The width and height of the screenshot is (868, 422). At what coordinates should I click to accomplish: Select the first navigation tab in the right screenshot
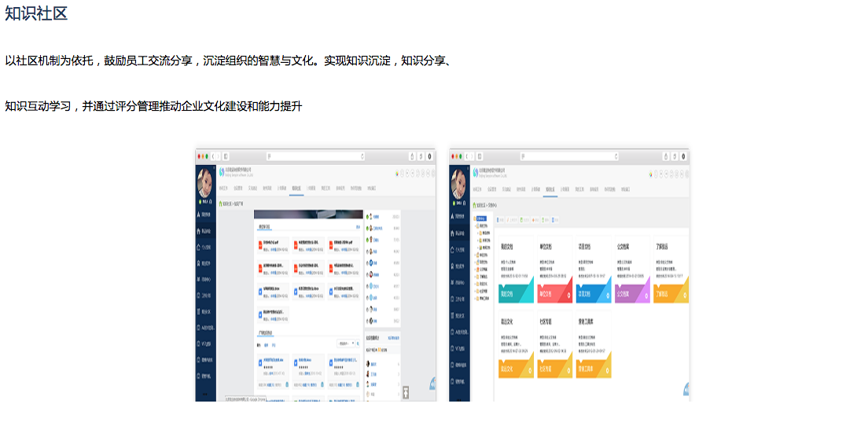pyautogui.click(x=477, y=189)
